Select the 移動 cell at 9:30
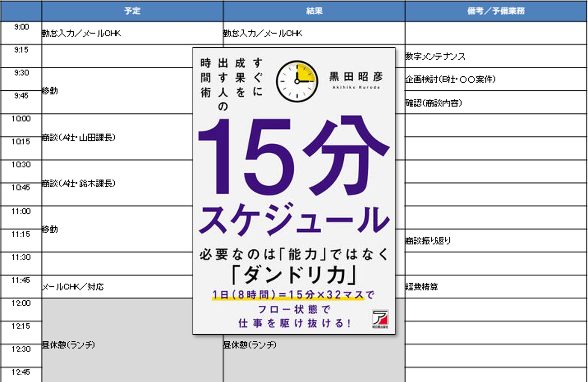 117,91
